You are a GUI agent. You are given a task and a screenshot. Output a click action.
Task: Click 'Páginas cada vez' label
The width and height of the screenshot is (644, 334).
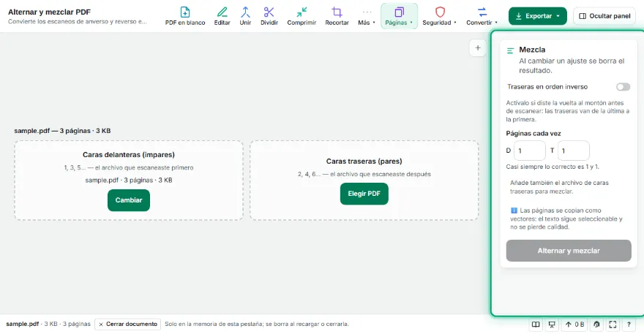[533, 133]
